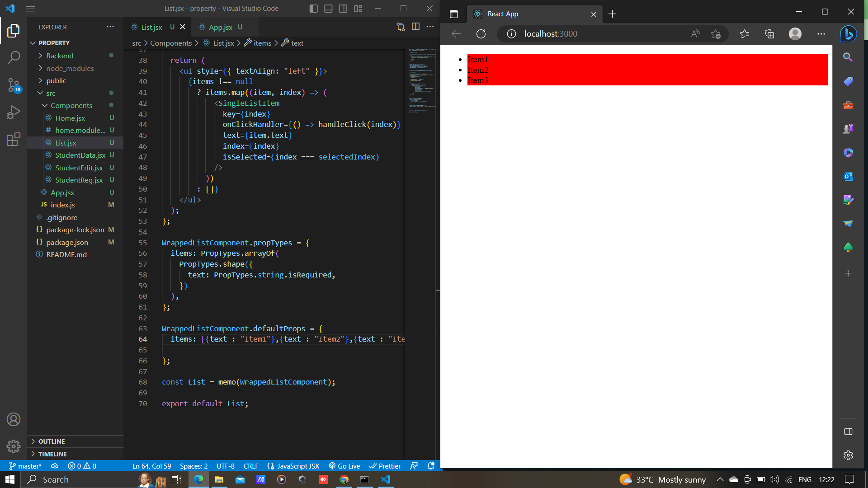Image resolution: width=868 pixels, height=488 pixels.
Task: Click the master* branch button
Action: click(25, 466)
